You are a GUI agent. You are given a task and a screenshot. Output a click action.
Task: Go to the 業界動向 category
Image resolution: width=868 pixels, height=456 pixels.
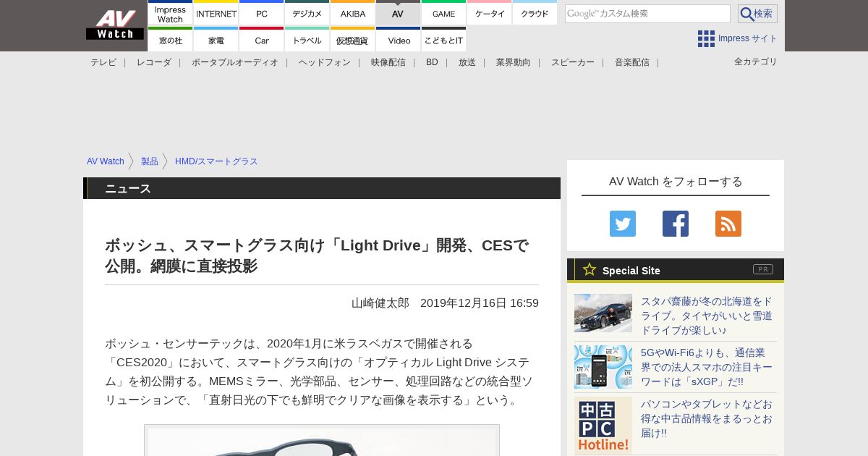[x=514, y=62]
